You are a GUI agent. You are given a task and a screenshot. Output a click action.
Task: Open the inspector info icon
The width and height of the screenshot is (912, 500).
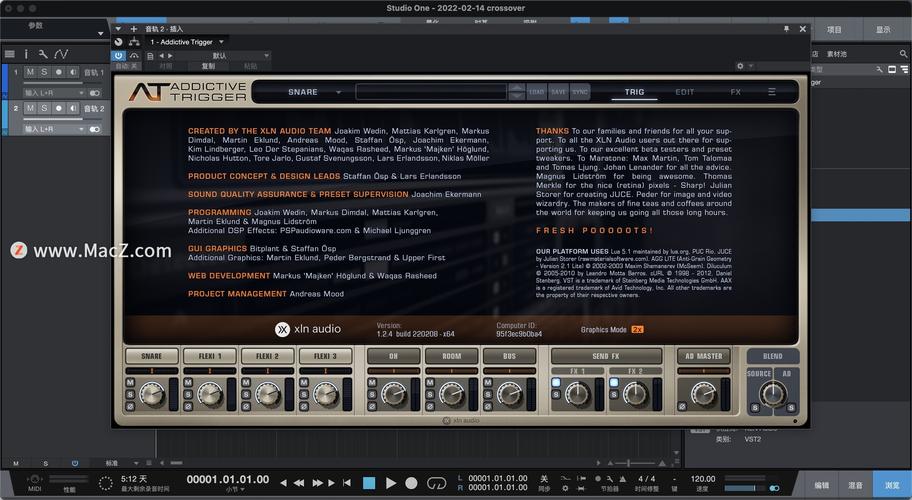tap(26, 54)
